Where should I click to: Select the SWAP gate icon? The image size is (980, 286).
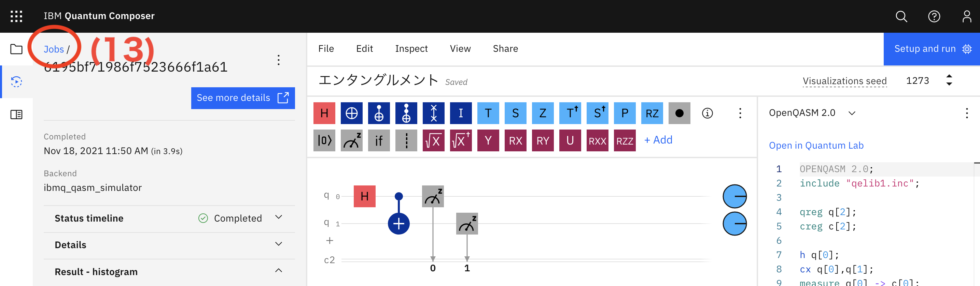[x=433, y=113]
